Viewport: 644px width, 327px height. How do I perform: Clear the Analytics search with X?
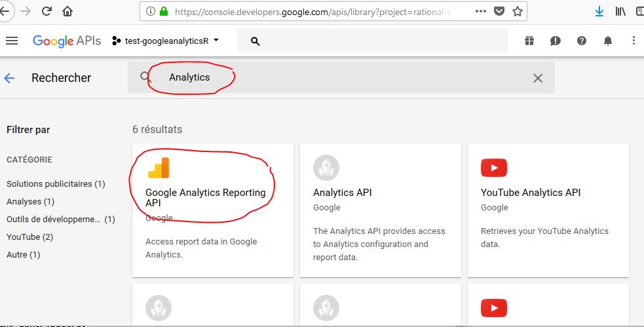[x=538, y=78]
